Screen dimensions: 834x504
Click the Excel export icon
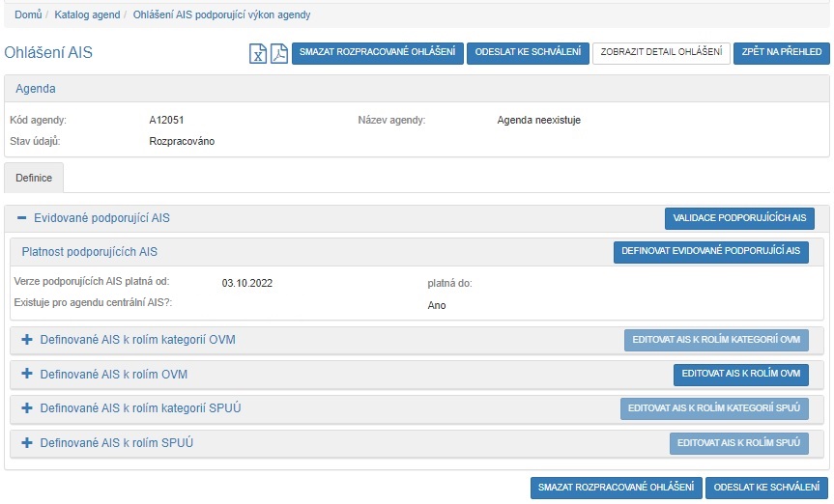click(258, 54)
